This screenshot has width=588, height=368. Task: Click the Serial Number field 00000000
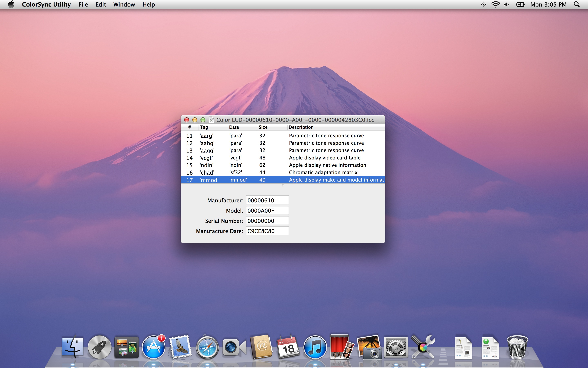coord(267,221)
